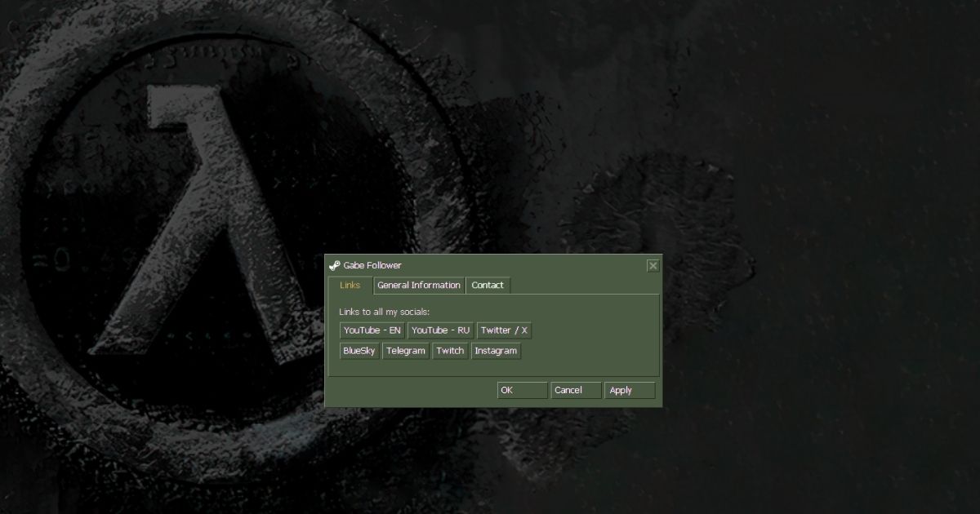Select the Contact tab
Viewport: 980px width, 514px height.
click(x=488, y=286)
